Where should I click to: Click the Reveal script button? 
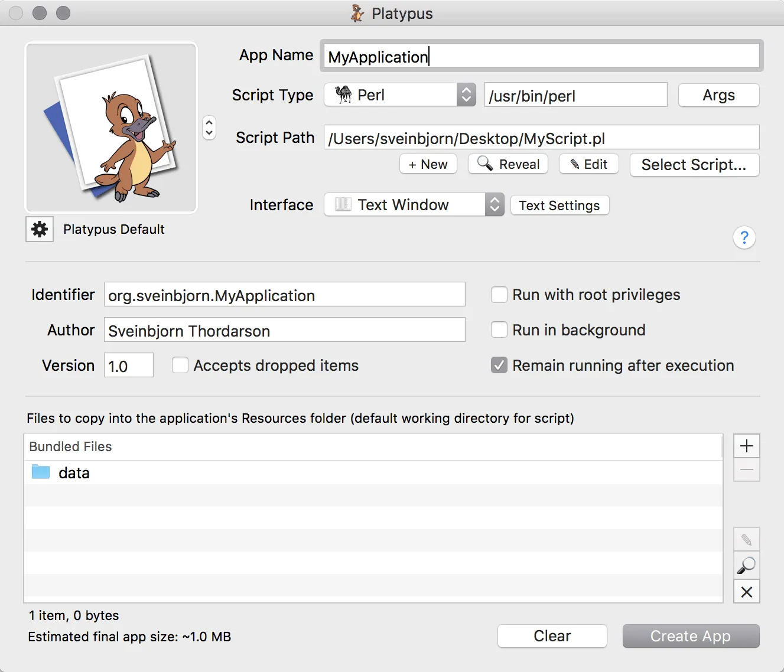point(508,164)
